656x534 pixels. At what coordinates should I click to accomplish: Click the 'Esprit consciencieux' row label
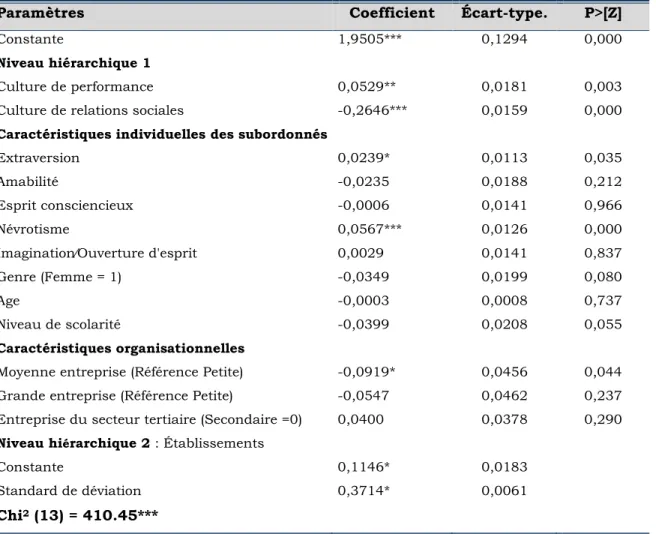click(x=66, y=205)
